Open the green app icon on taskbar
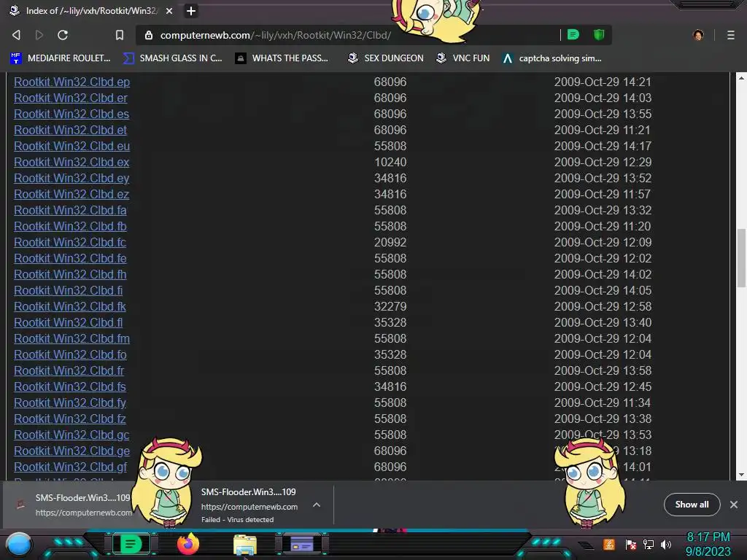 coord(131,544)
